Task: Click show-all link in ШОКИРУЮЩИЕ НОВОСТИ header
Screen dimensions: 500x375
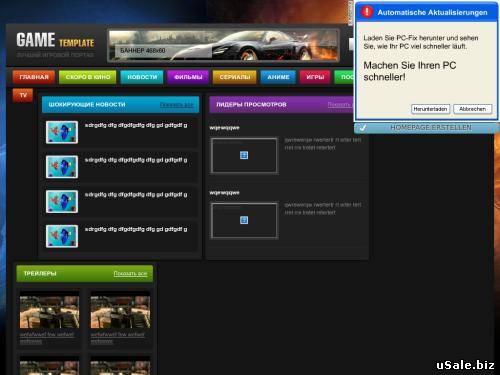Action: (x=176, y=105)
